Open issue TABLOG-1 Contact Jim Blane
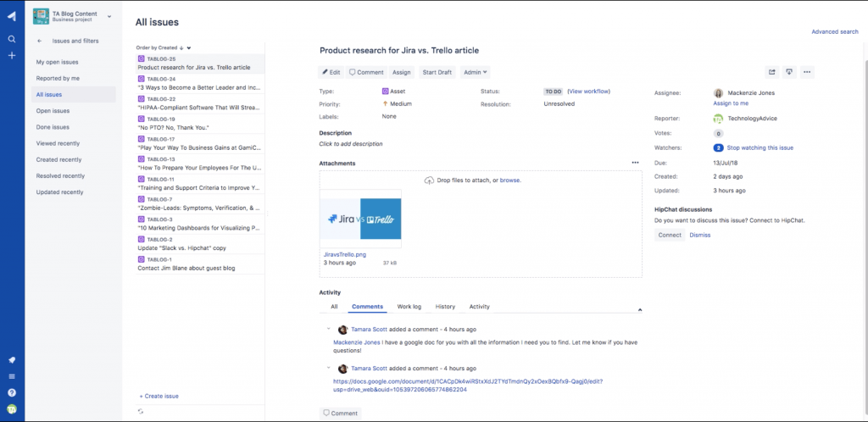The height and width of the screenshot is (422, 868). tap(200, 264)
